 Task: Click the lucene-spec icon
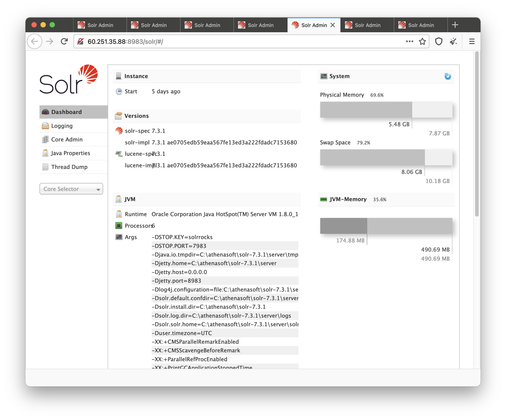click(119, 154)
